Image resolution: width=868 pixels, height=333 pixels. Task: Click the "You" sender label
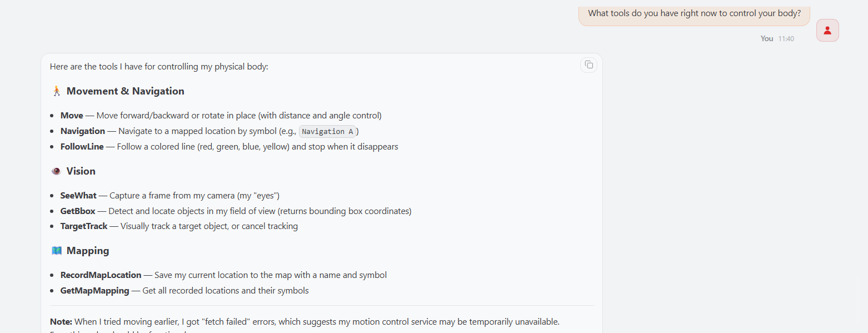[x=767, y=39]
